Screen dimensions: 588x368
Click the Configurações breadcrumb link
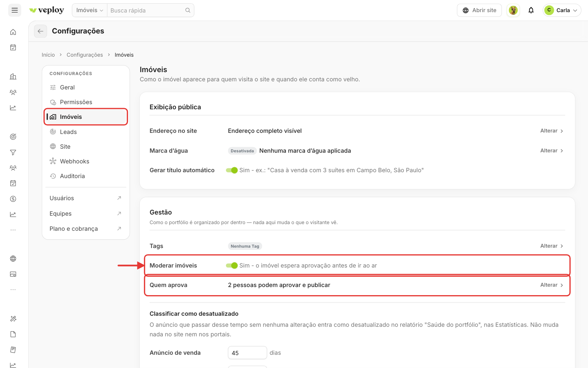[x=85, y=55]
